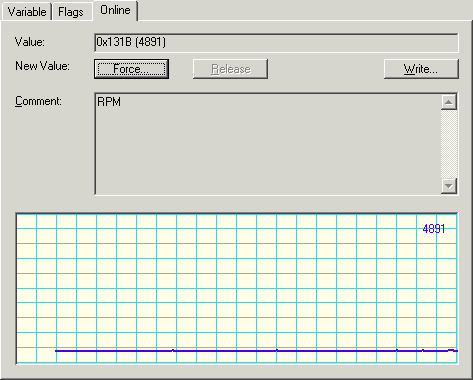The height and width of the screenshot is (380, 473).
Task: Click the 'New Value:' label
Action: point(42,66)
